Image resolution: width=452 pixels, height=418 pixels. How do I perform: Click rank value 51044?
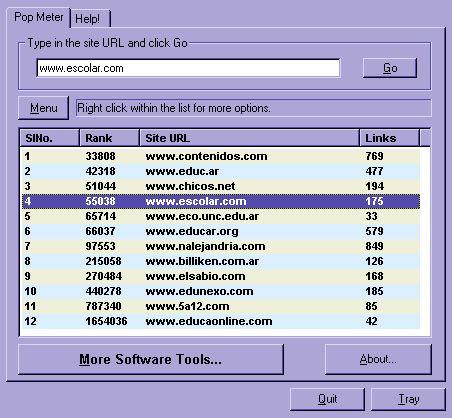click(x=100, y=186)
